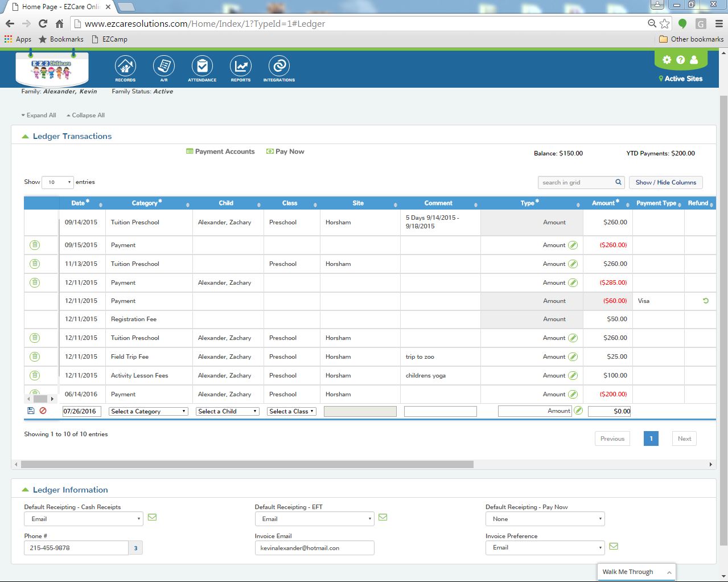This screenshot has width=728, height=582.
Task: Change Show entries count dropdown
Action: coord(57,182)
